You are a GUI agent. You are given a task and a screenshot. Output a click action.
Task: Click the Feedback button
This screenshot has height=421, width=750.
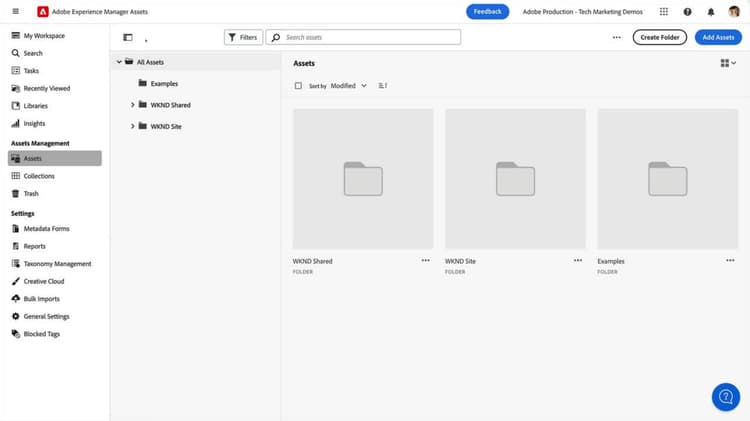(x=487, y=11)
